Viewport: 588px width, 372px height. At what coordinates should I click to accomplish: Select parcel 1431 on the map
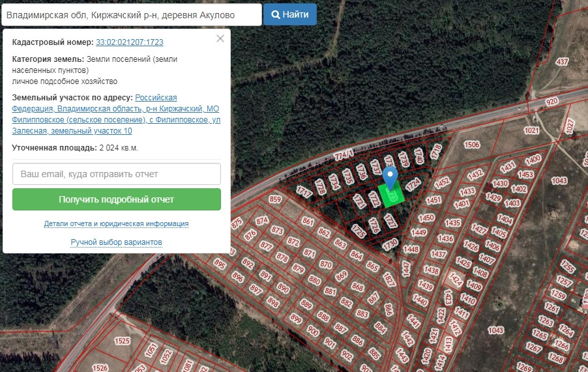(x=508, y=166)
